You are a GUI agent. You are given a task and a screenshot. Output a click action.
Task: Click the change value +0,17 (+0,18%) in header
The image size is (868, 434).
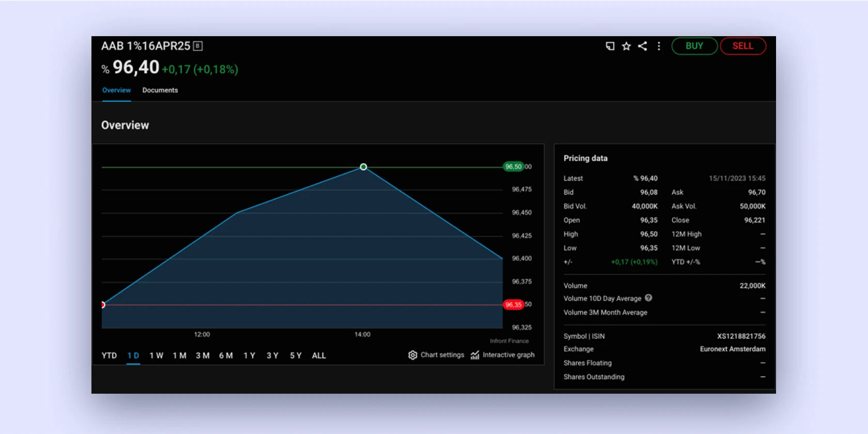pyautogui.click(x=200, y=69)
